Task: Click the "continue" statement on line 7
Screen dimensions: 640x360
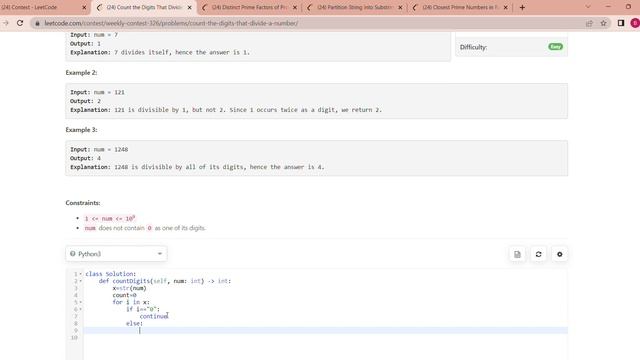Action: pos(154,316)
